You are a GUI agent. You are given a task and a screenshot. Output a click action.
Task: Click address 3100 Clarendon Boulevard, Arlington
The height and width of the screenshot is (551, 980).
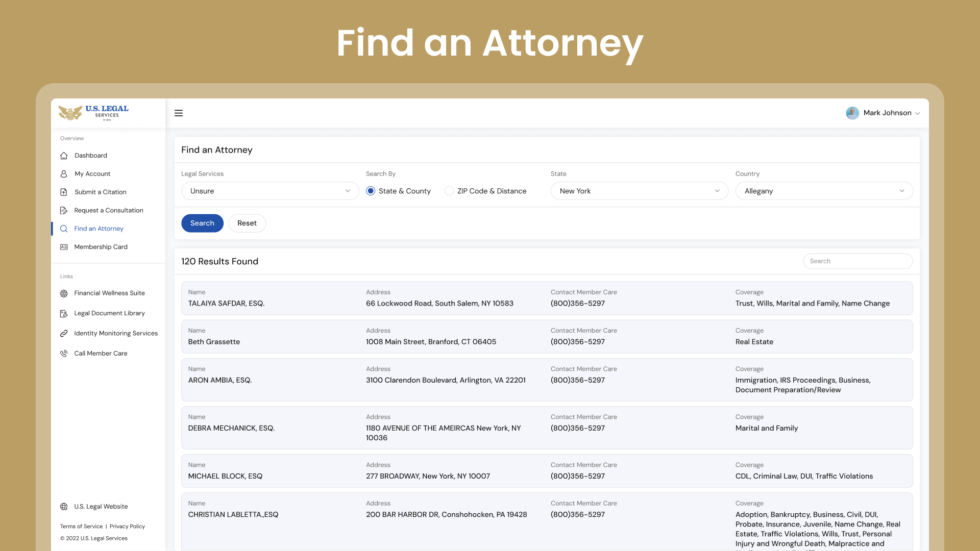tap(446, 380)
